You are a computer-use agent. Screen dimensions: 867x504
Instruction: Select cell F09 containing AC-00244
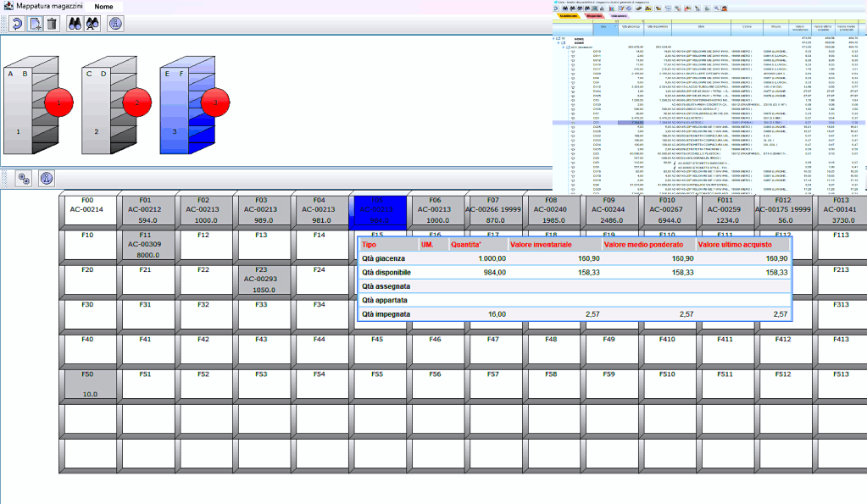pos(609,210)
